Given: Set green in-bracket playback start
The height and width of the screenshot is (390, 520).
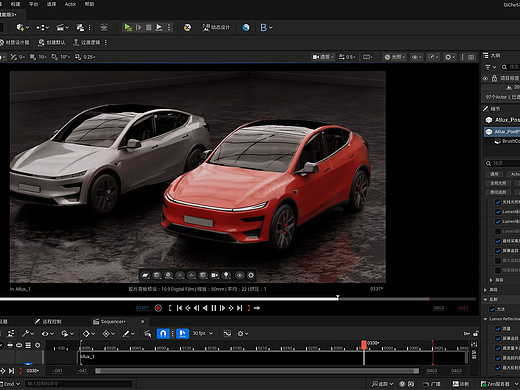Looking at the screenshot, I should 170,308.
